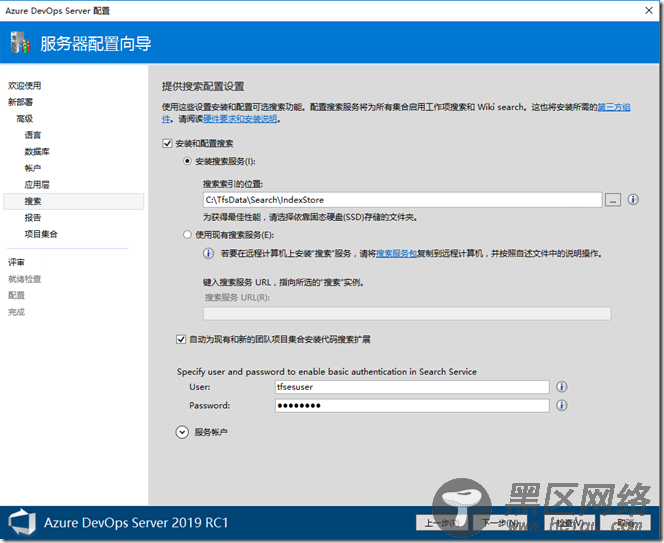Expand the 服务帐户 section
The height and width of the screenshot is (543, 664).
coord(182,432)
